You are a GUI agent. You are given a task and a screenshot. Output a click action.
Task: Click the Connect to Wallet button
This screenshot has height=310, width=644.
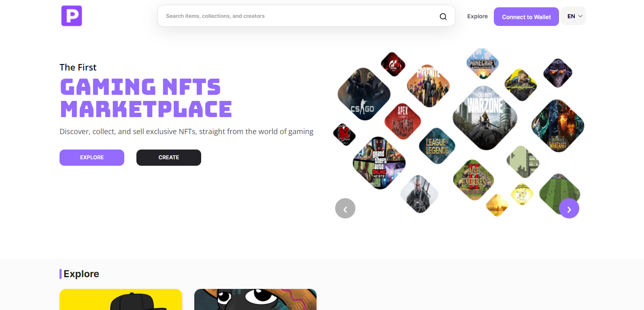click(526, 17)
